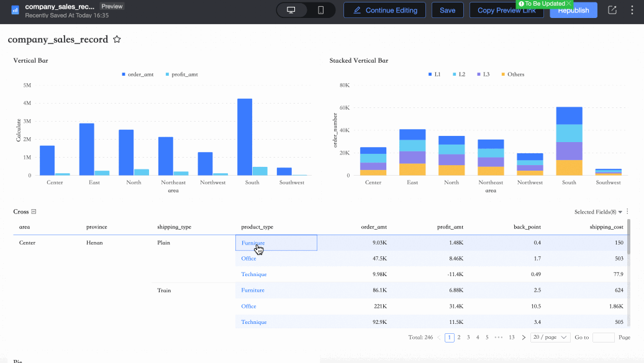Open Cross table three-dot menu
This screenshot has height=363, width=644.
(627, 212)
